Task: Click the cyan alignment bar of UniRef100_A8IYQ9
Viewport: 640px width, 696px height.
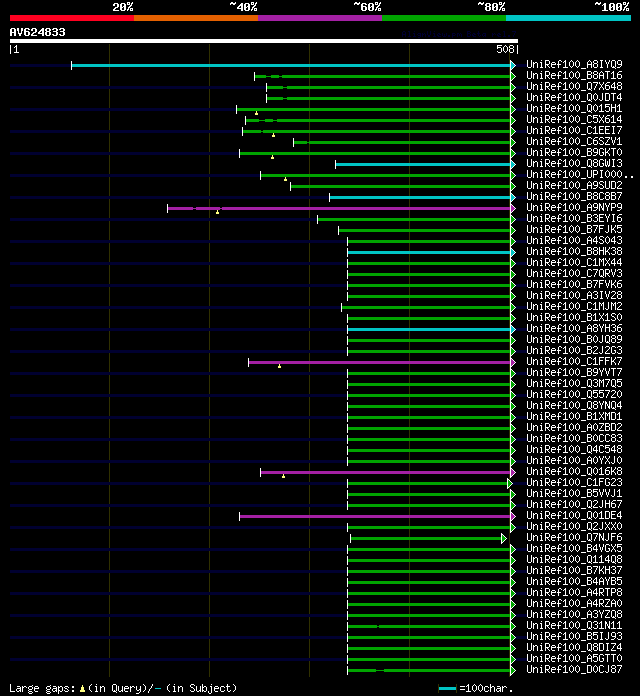Action: tap(291, 65)
